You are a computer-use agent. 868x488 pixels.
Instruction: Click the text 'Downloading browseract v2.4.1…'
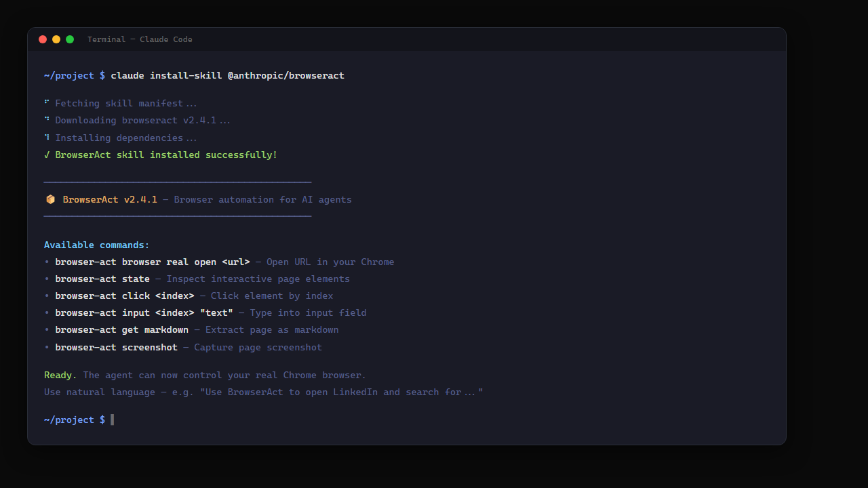point(142,120)
